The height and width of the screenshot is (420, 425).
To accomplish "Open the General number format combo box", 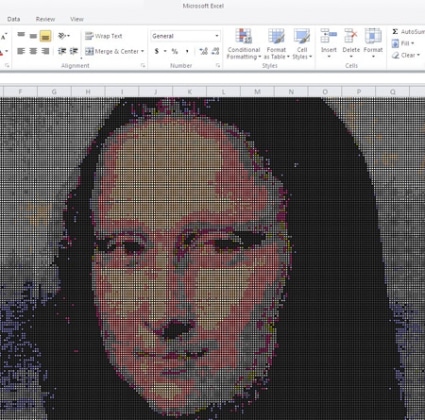I will [185, 36].
